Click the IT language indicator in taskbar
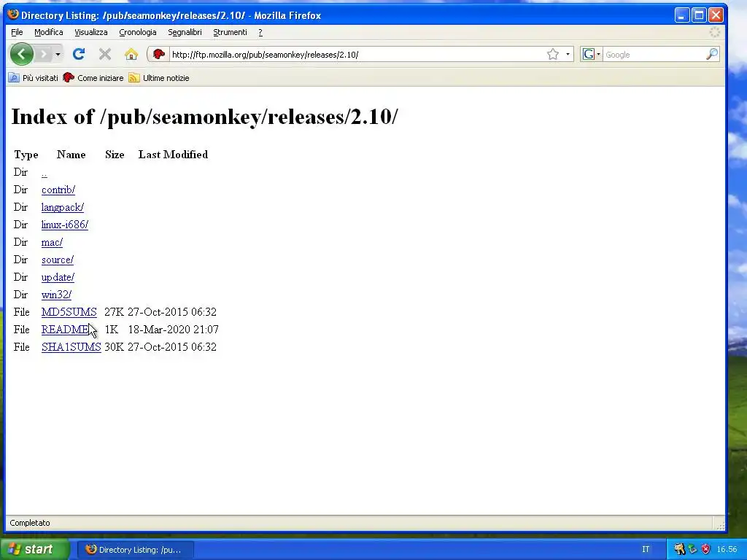Viewport: 747px width, 560px height. click(x=646, y=549)
